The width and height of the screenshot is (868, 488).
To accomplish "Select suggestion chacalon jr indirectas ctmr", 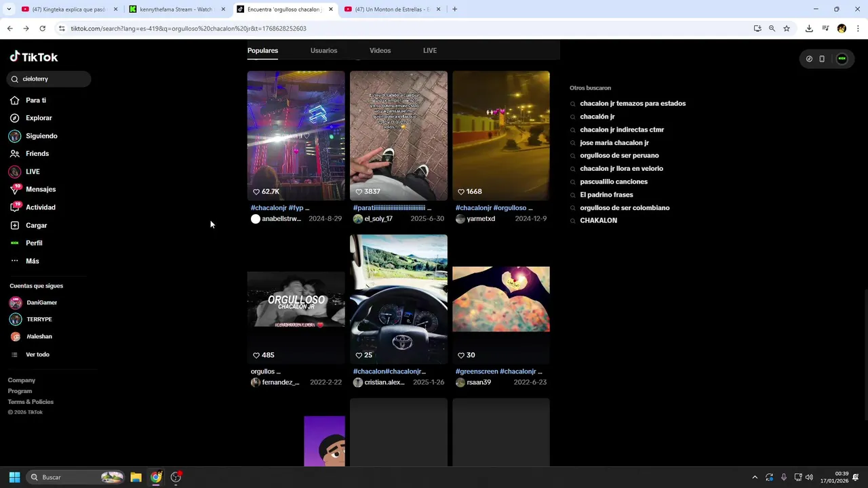I will [x=622, y=129].
